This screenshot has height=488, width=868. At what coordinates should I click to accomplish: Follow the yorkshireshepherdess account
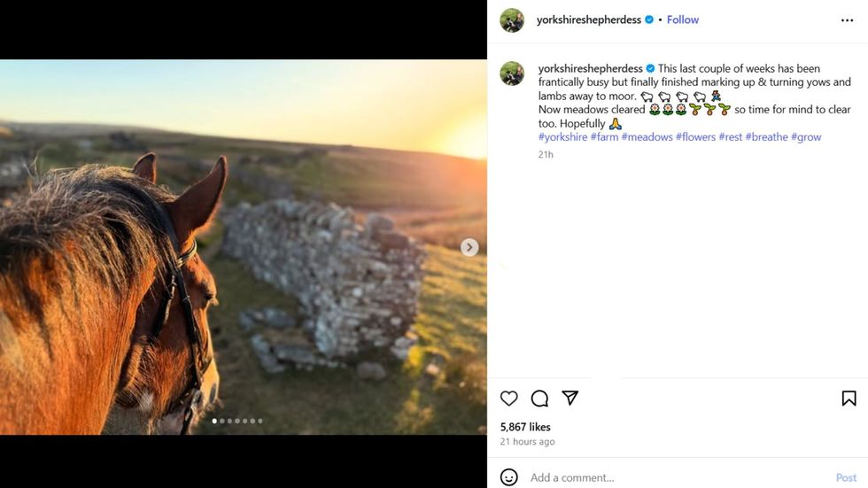[x=683, y=19]
